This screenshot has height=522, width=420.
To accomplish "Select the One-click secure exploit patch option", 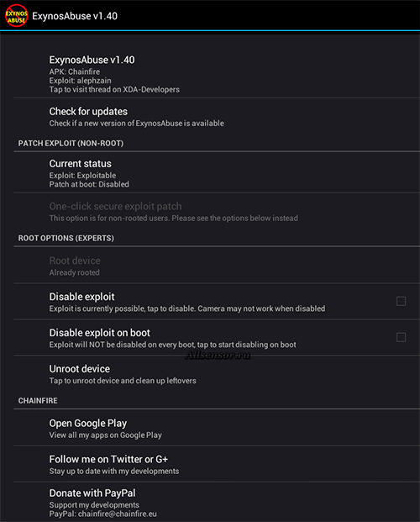I will tap(217, 212).
